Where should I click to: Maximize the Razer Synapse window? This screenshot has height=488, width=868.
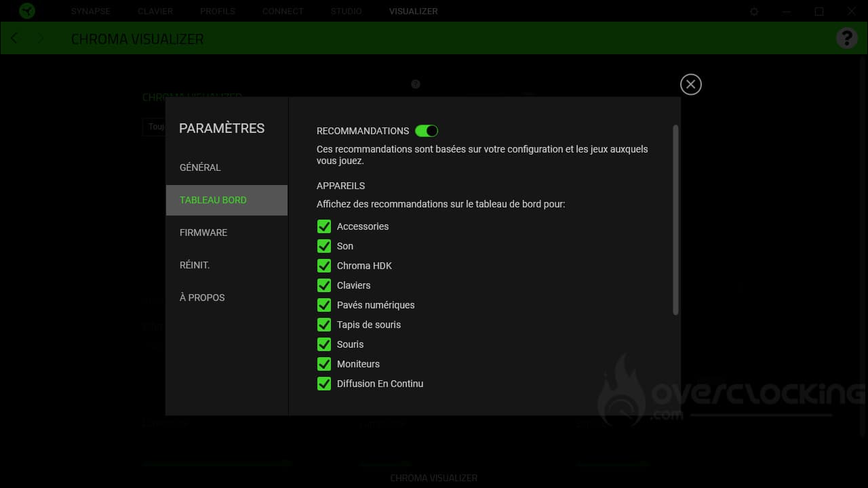pos(819,12)
